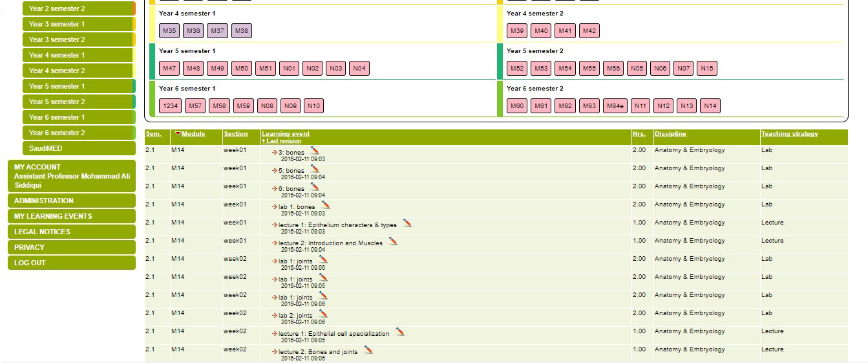Click the red arrow before '6: bones'

[275, 189]
